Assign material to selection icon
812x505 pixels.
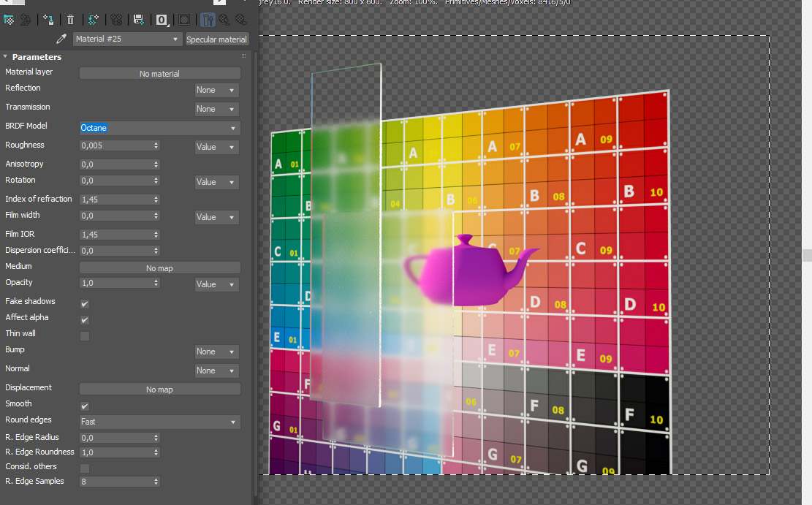[x=48, y=20]
